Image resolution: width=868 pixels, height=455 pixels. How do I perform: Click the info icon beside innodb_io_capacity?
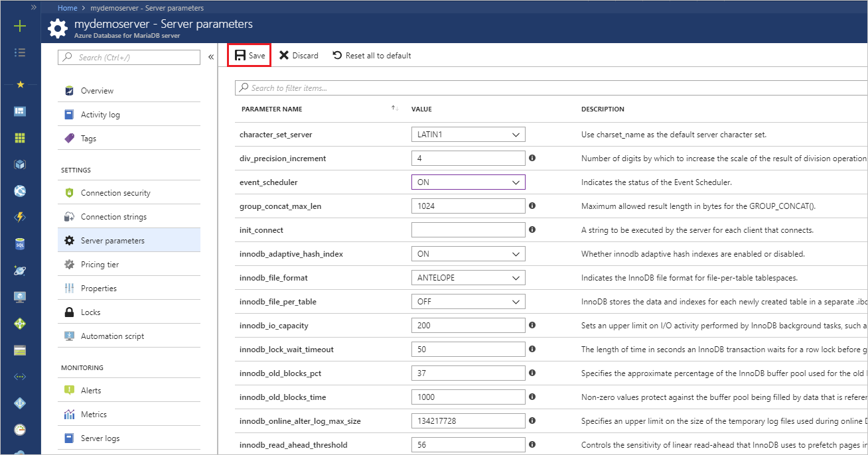(532, 326)
